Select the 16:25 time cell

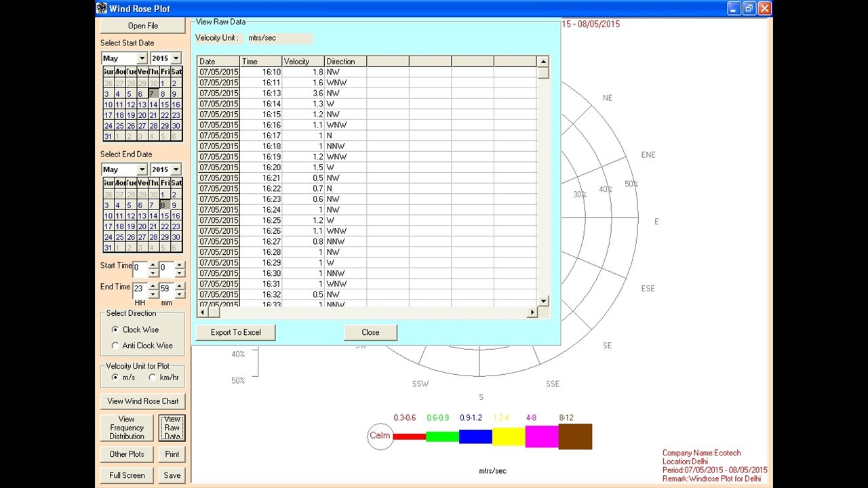261,220
